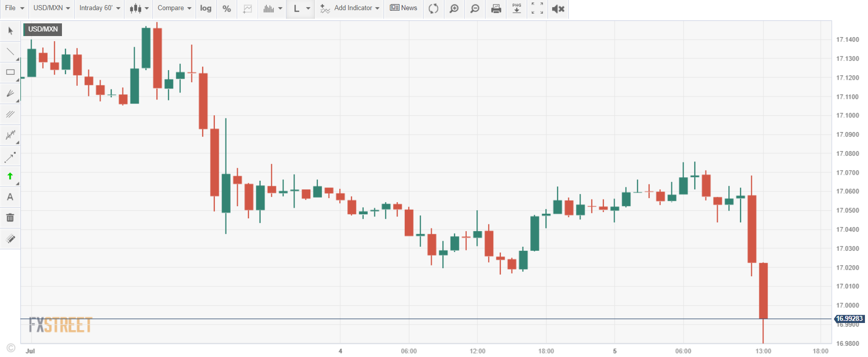868x357 pixels.
Task: Print the chart using printer icon
Action: (x=496, y=9)
